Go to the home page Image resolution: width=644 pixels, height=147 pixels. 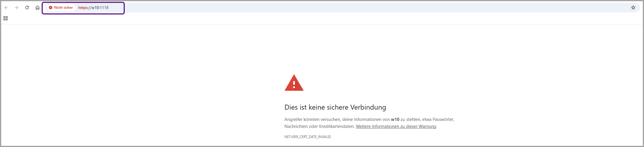click(x=38, y=8)
